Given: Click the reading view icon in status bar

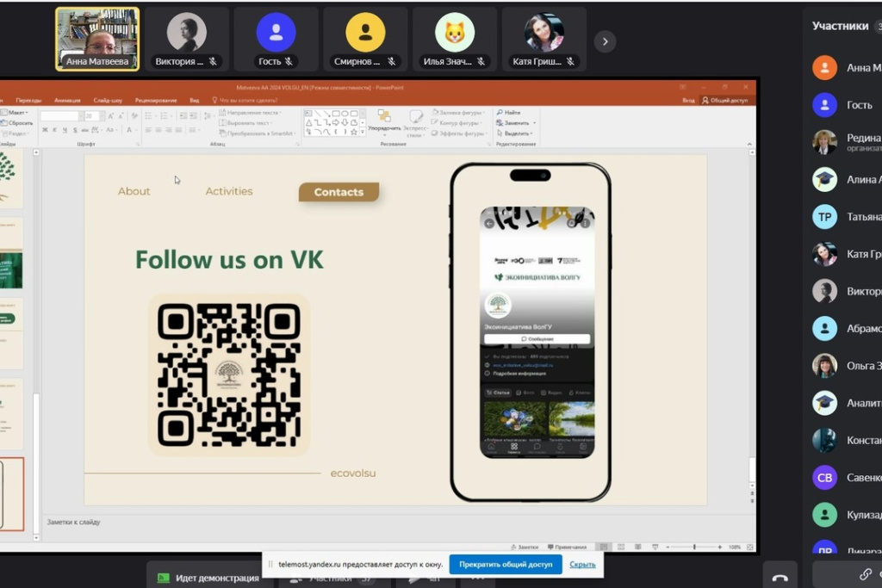Looking at the screenshot, I should point(638,547).
